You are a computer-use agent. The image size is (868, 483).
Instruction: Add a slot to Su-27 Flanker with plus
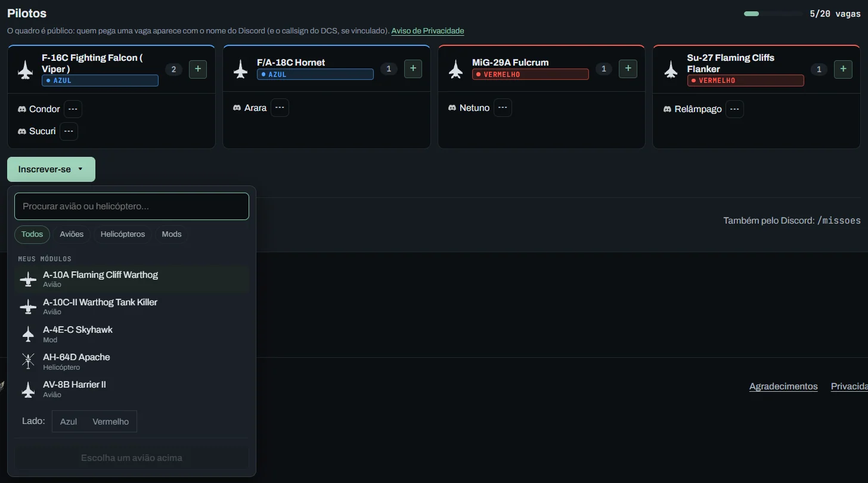coord(843,69)
